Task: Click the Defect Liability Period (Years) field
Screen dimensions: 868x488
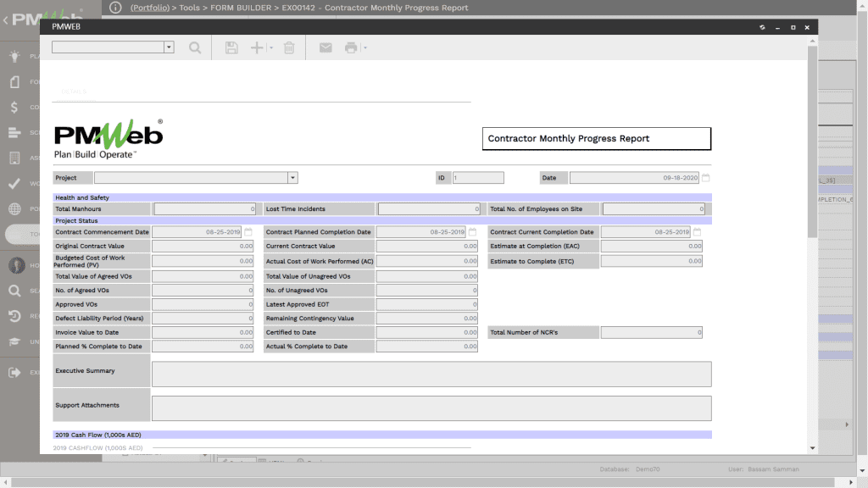Action: coord(203,319)
